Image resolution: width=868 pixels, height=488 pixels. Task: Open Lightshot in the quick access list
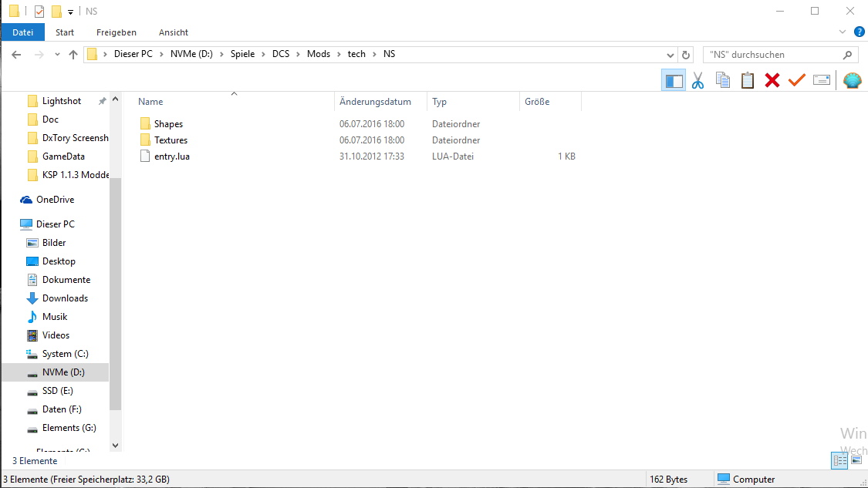click(x=61, y=101)
